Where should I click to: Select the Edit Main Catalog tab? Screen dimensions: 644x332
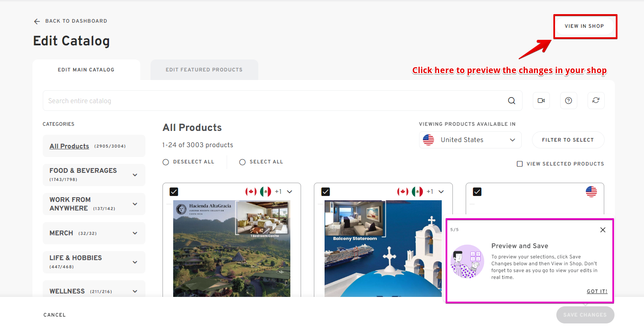[86, 70]
